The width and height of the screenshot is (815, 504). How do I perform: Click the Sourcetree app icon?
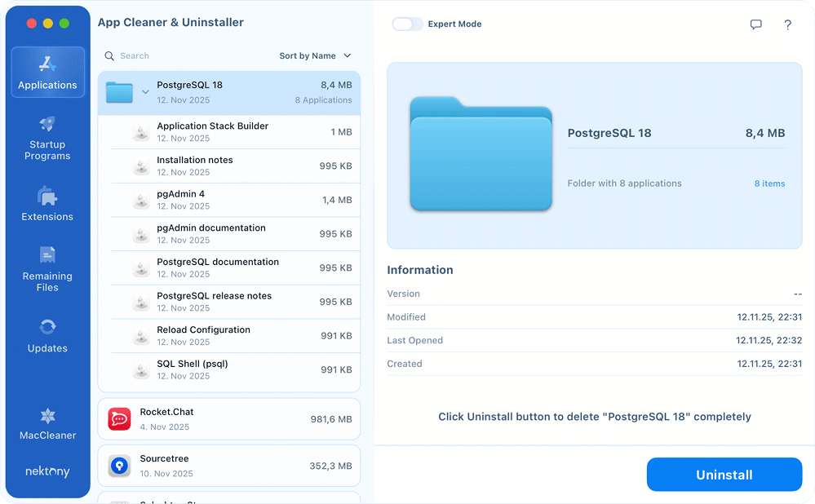(x=119, y=466)
